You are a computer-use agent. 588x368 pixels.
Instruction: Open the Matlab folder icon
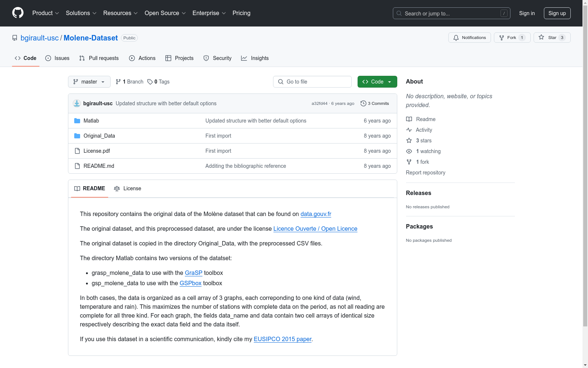(x=77, y=121)
